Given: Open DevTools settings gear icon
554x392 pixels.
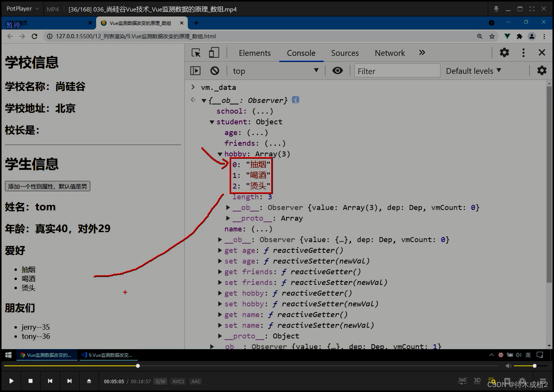Looking at the screenshot, I should coord(504,52).
